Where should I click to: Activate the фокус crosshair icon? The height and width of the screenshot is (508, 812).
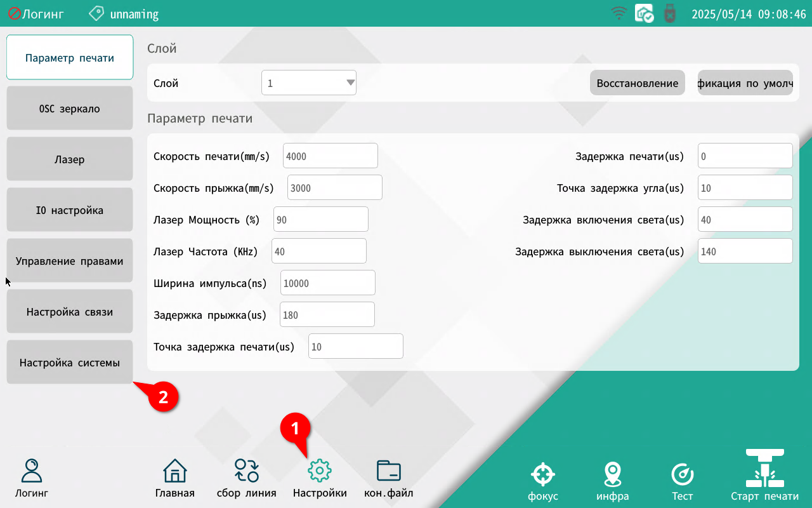pos(542,474)
